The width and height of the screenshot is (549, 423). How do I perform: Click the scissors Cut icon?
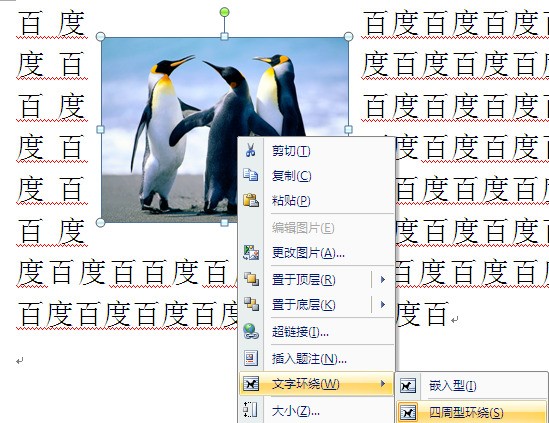250,150
